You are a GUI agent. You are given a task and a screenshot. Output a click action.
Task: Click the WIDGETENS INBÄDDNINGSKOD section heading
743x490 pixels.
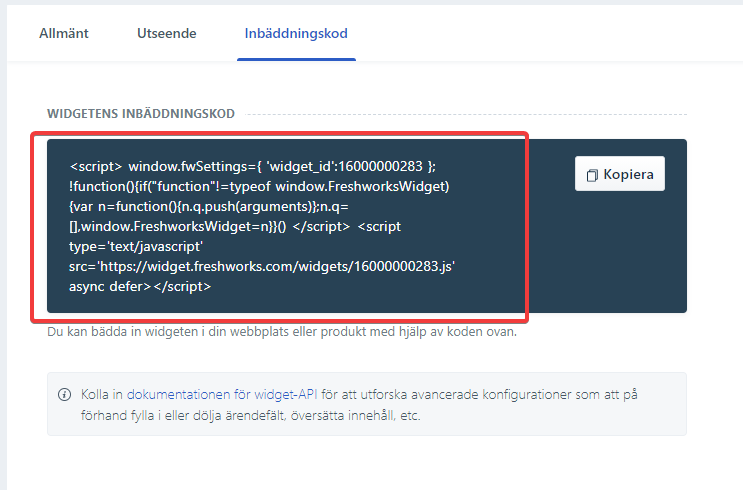pyautogui.click(x=141, y=114)
